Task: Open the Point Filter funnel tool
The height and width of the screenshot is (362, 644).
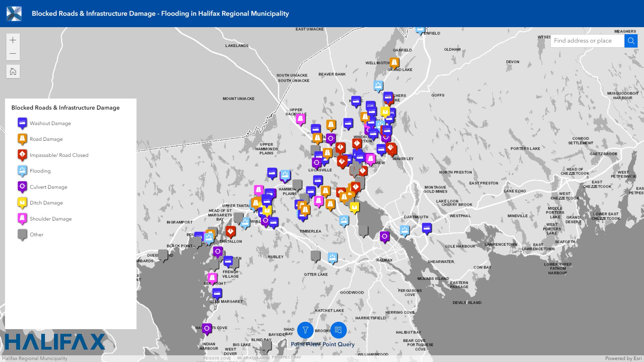Action: (305, 330)
